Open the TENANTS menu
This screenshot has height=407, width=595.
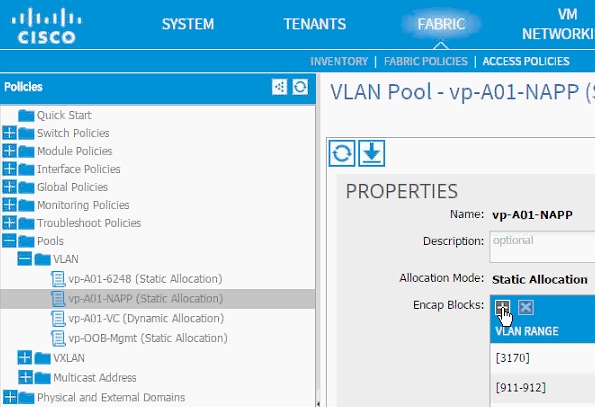tap(315, 24)
